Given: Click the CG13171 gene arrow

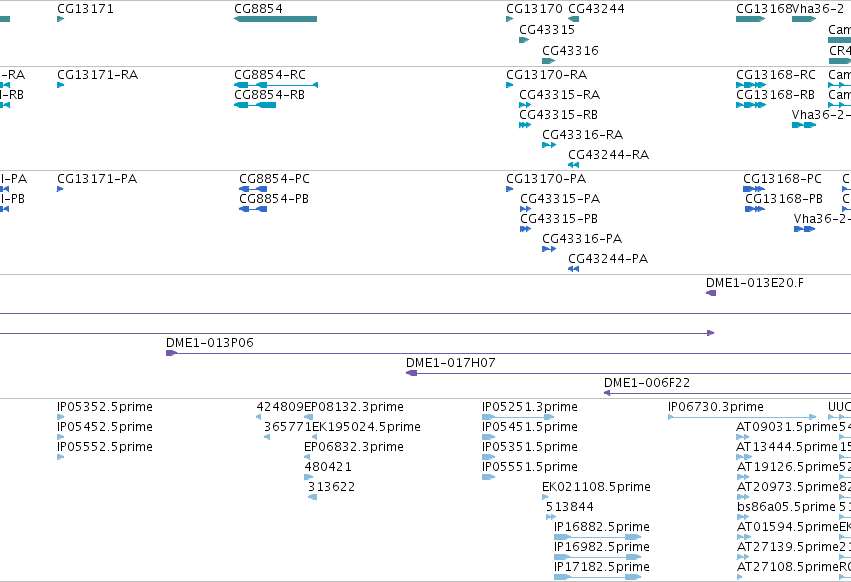Looking at the screenshot, I should pos(61,19).
